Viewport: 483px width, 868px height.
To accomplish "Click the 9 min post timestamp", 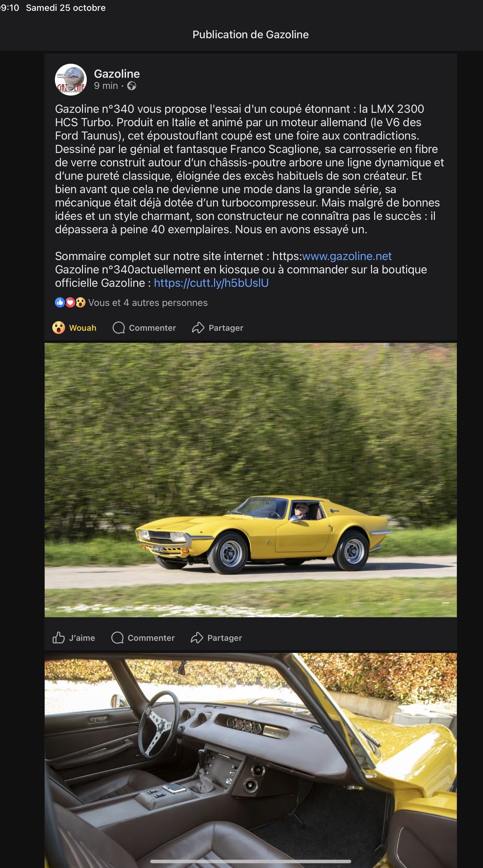I will tap(106, 86).
